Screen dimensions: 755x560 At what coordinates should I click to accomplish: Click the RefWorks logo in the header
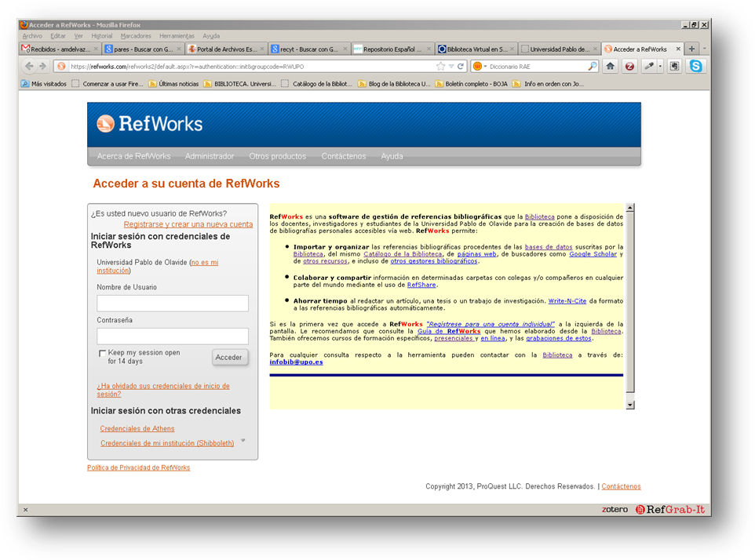tap(150, 124)
